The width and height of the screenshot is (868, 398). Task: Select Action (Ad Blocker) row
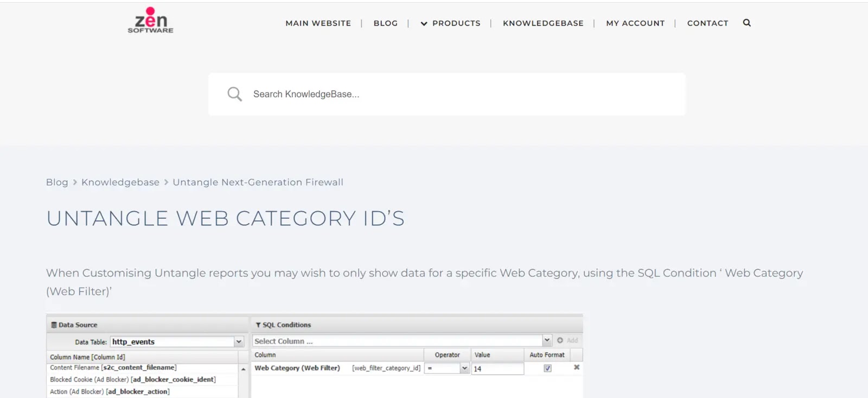tap(142, 391)
